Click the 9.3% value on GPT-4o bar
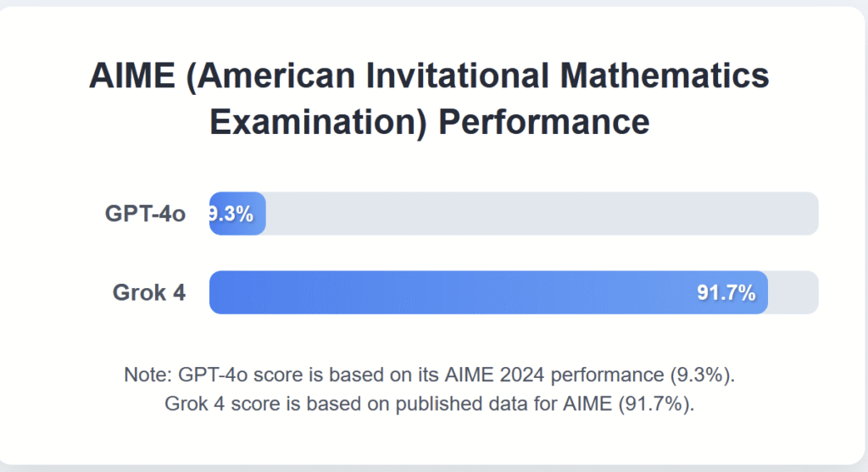Screen dimensions: 868x472 tap(231, 214)
